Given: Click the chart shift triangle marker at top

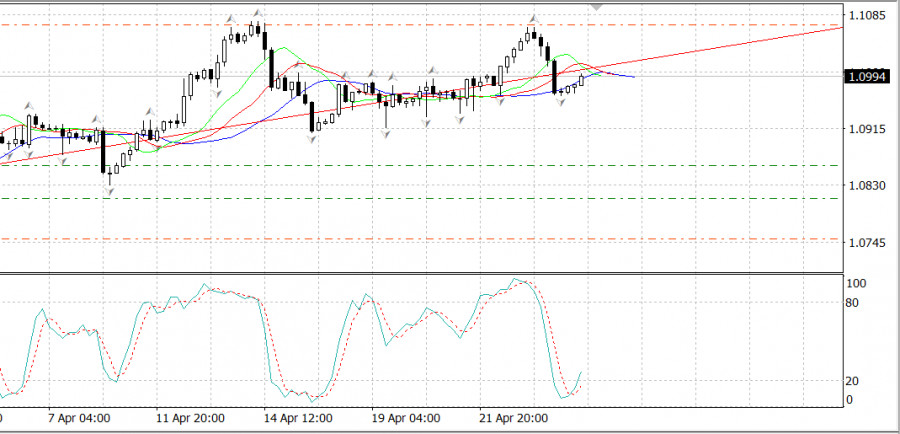Looking at the screenshot, I should click(x=597, y=7).
